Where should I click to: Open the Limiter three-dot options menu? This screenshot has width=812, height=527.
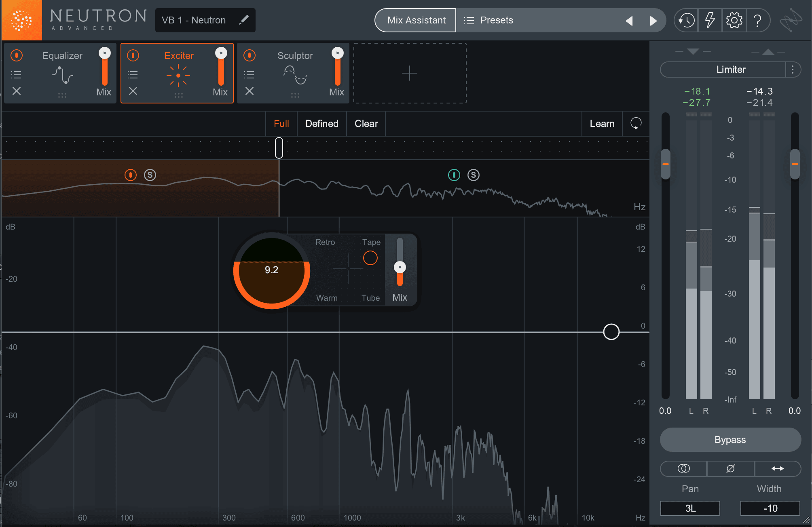(x=793, y=70)
